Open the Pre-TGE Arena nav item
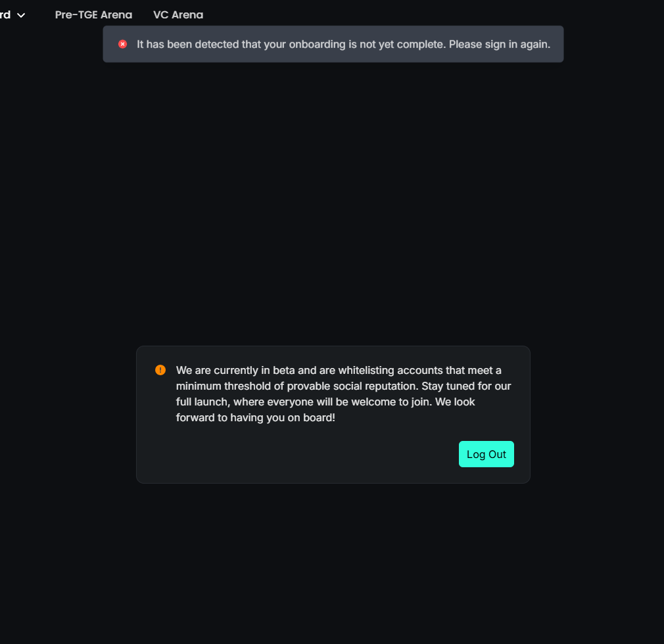Screen dimensions: 664x644 tap(93, 14)
